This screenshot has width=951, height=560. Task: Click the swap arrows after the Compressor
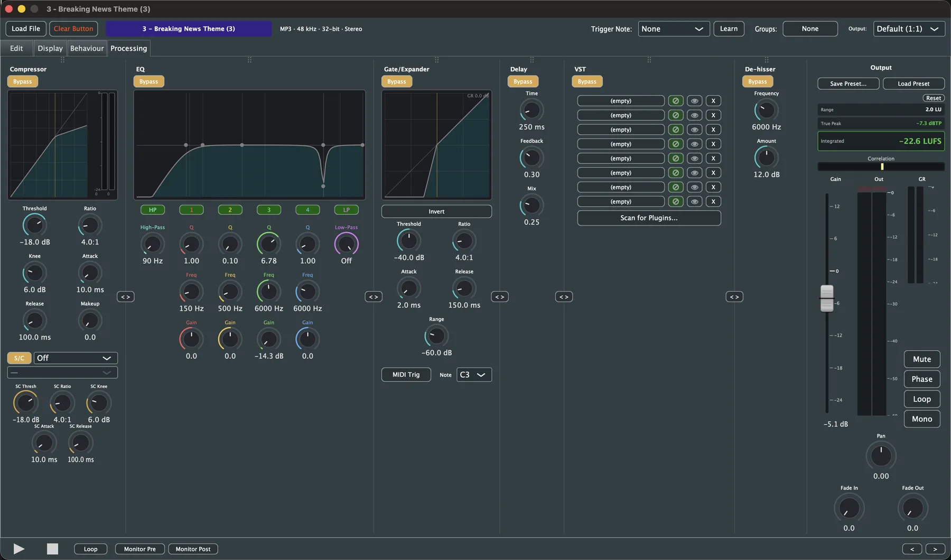tap(125, 297)
